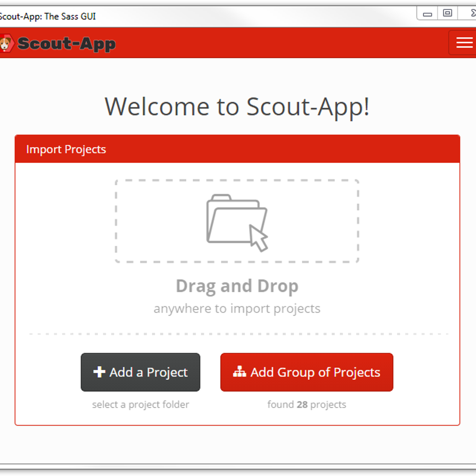Open the hamburger menu in the header
Screen dimensions: 476x476
point(464,42)
